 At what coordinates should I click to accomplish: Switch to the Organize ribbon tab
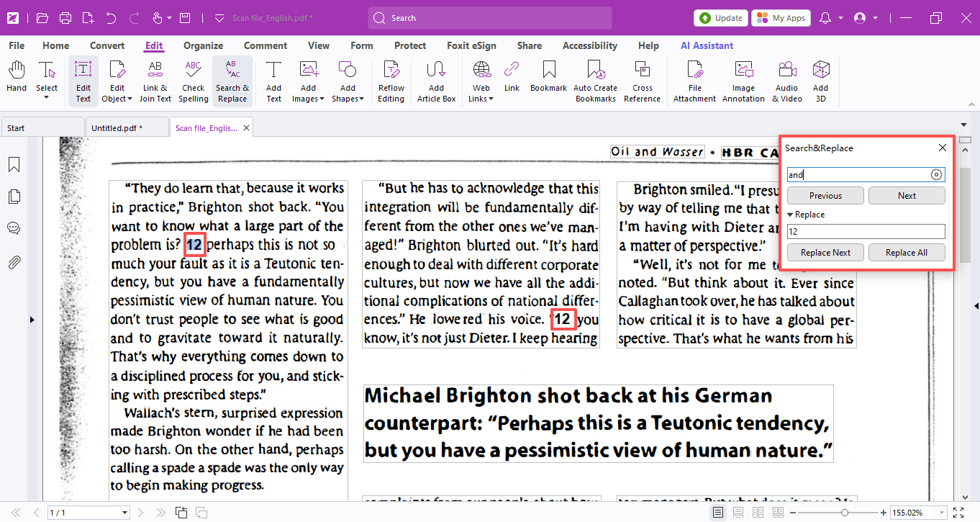coord(203,45)
